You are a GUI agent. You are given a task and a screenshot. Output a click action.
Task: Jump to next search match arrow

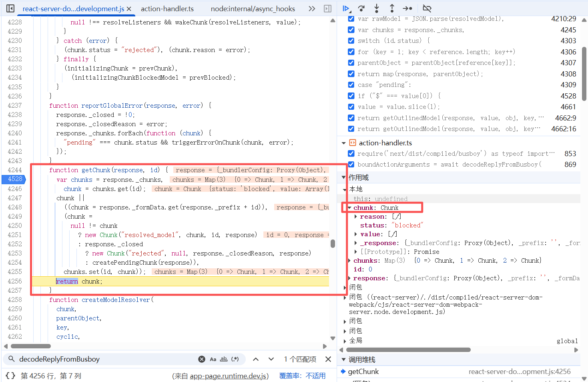pyautogui.click(x=271, y=359)
